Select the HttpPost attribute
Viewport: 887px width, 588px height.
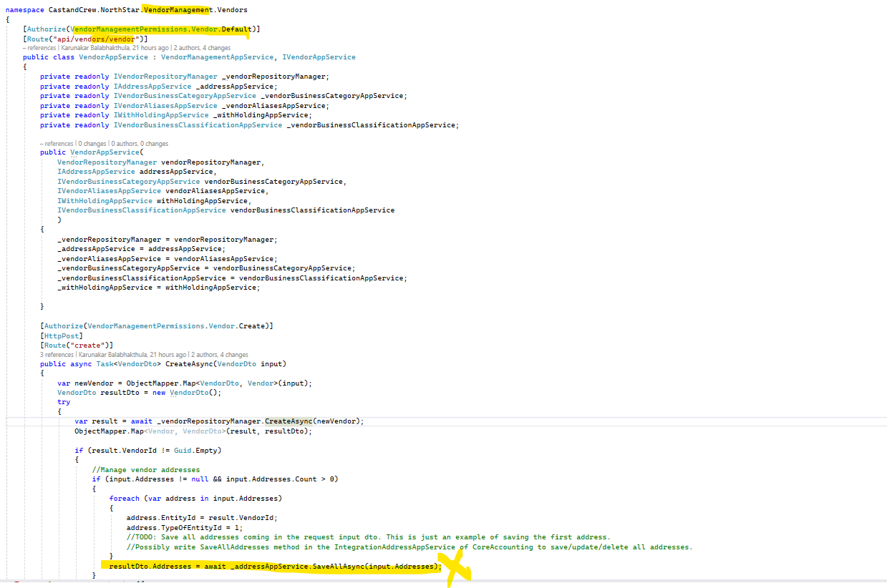point(62,335)
